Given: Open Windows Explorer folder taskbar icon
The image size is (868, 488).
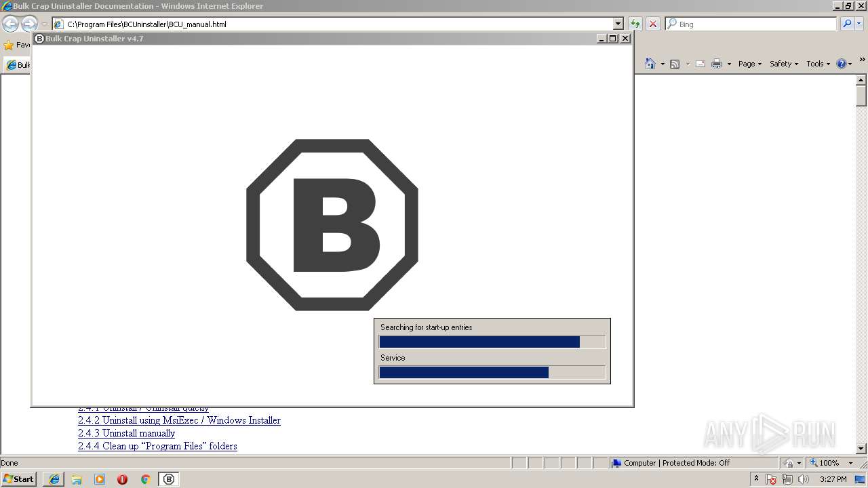Looking at the screenshot, I should point(77,479).
